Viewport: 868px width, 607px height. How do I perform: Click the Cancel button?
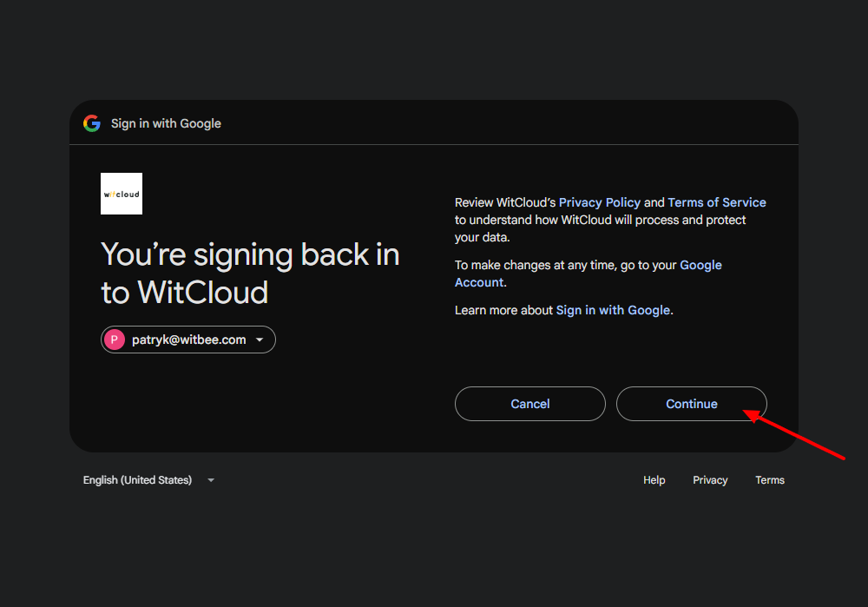point(529,404)
